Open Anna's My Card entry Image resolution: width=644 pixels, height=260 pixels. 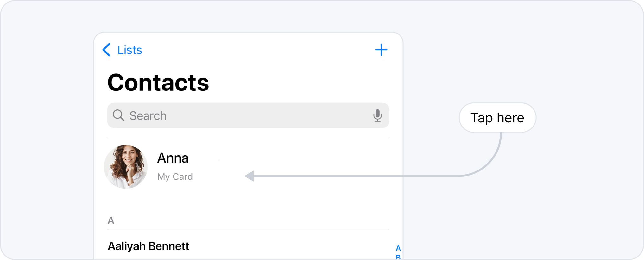click(x=248, y=167)
